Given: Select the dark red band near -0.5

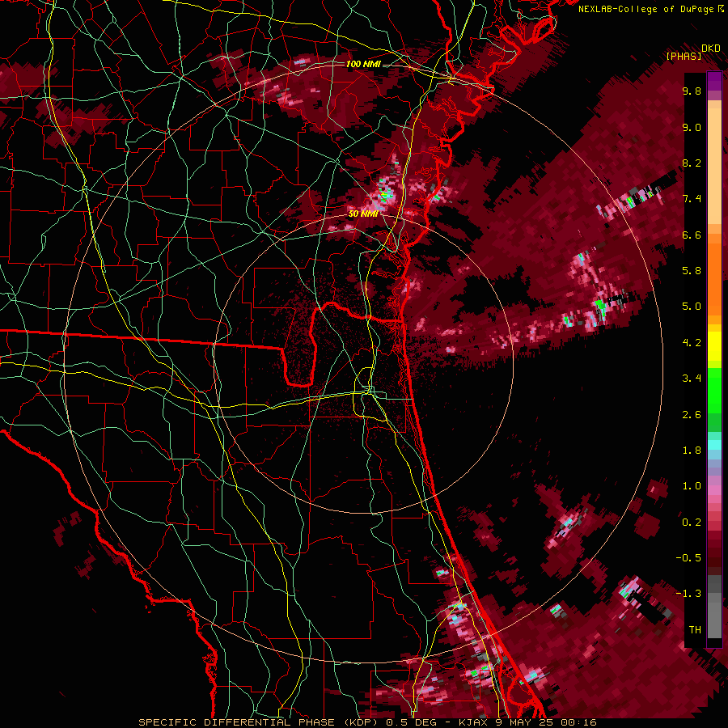Looking at the screenshot, I should (x=714, y=552).
